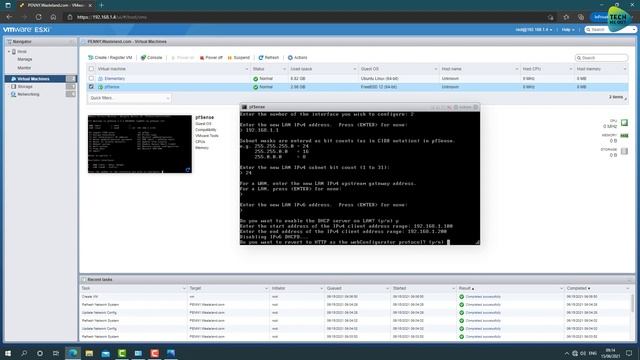Sort recent tasks by Task column

pos(86,288)
